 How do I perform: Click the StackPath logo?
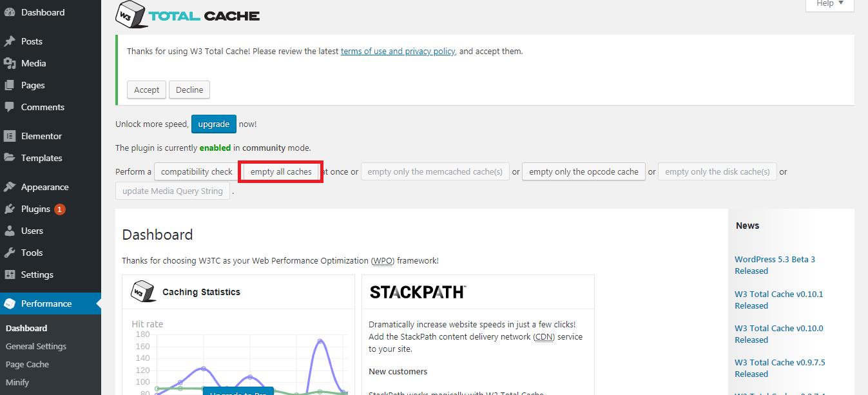pyautogui.click(x=418, y=292)
